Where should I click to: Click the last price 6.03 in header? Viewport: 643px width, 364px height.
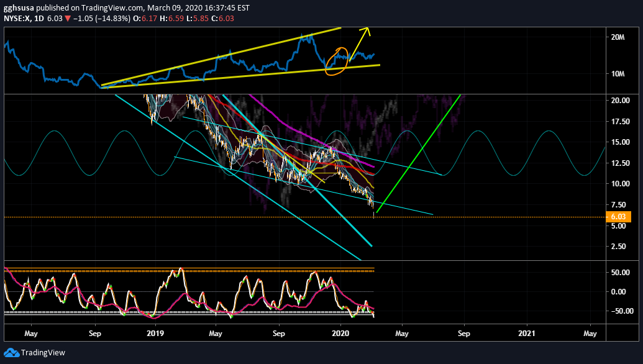tap(55, 19)
